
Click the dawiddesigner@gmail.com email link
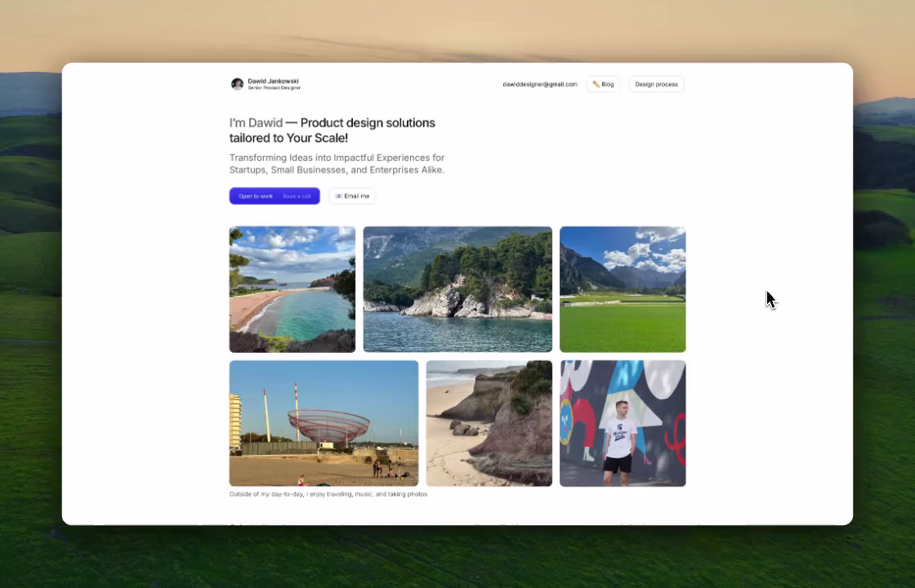tap(539, 84)
